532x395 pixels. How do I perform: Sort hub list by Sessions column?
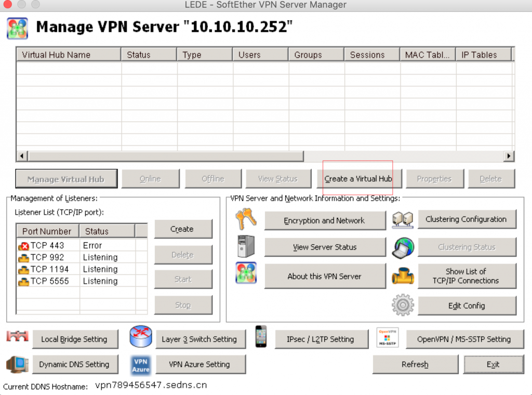coord(372,55)
